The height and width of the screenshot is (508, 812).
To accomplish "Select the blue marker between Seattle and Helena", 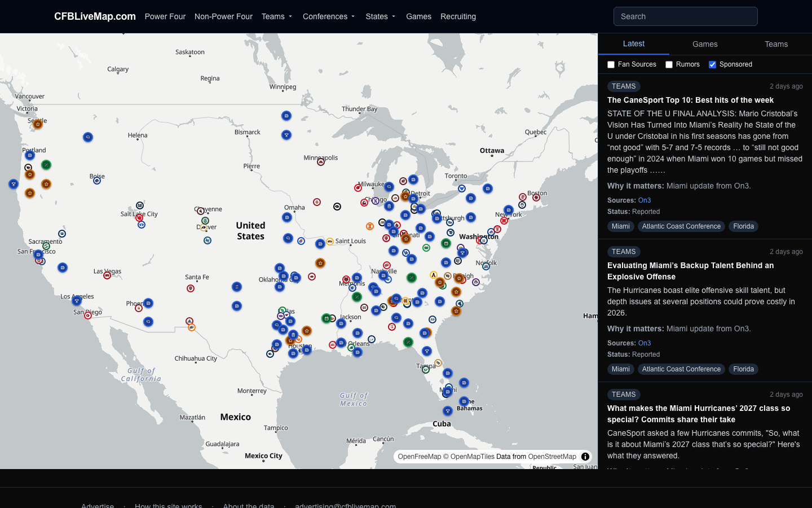I will (x=88, y=137).
